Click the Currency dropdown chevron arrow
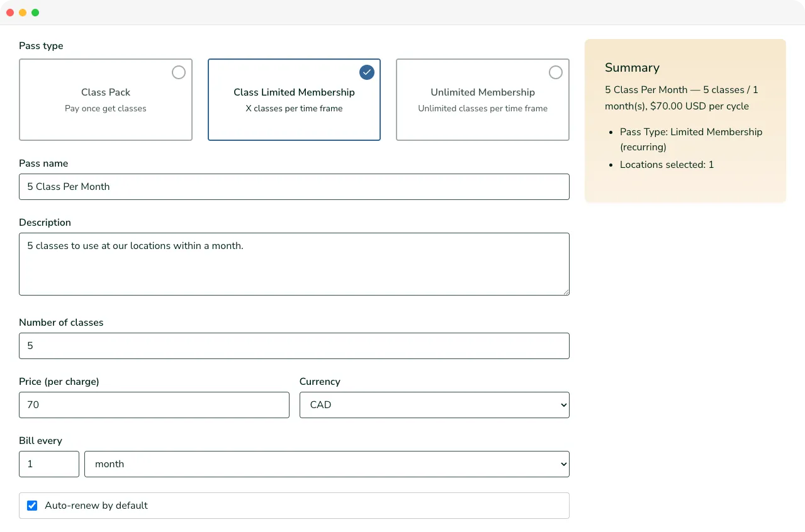The image size is (805, 532). pos(562,404)
